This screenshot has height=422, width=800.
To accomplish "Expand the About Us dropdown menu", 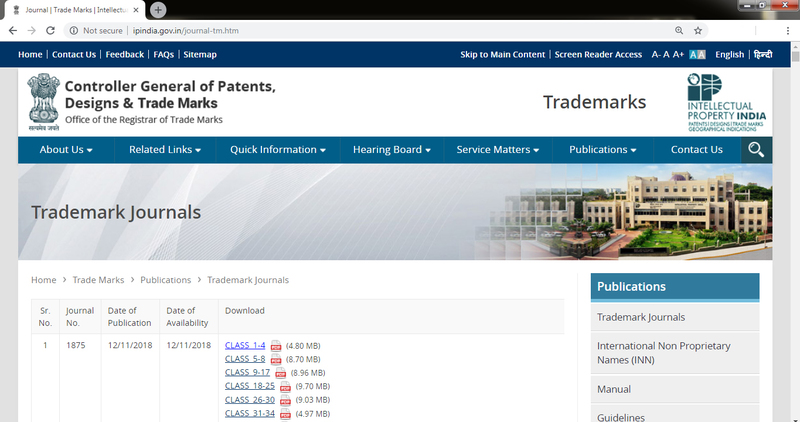I will (66, 150).
